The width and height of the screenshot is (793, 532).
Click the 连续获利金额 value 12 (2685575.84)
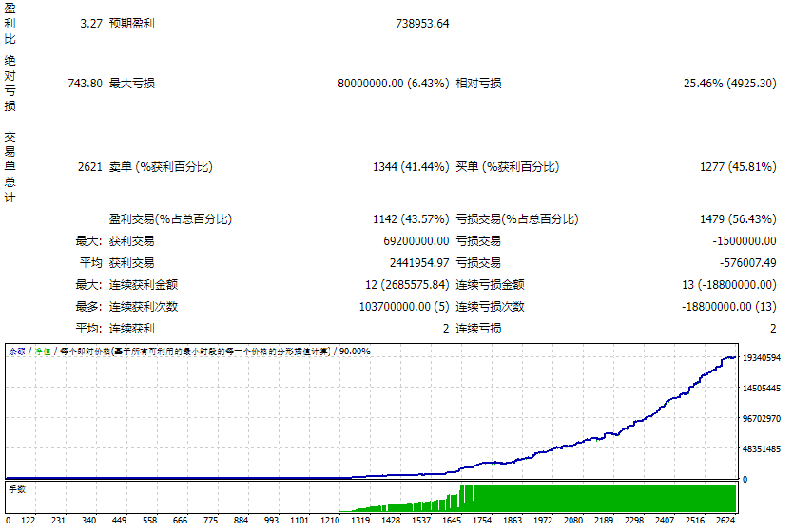point(406,285)
